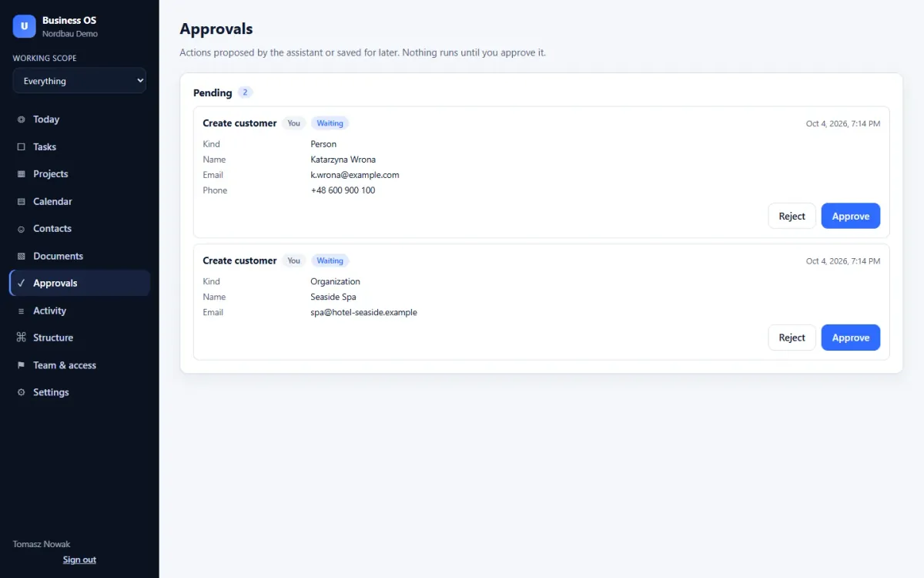Click the Settings gear icon
This screenshot has height=578, width=924.
coord(21,392)
